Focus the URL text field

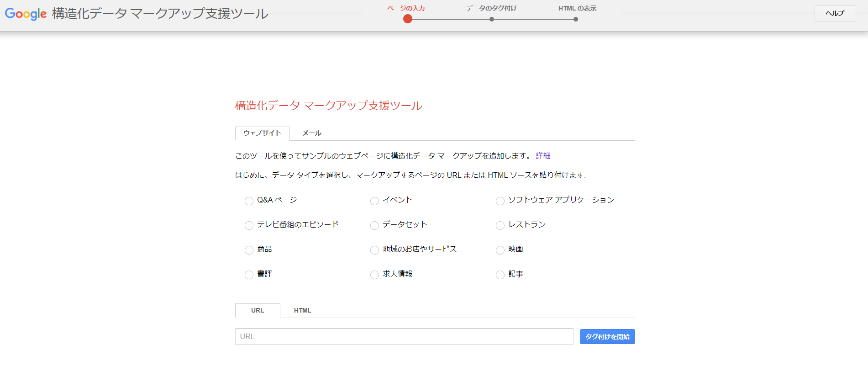click(x=404, y=336)
